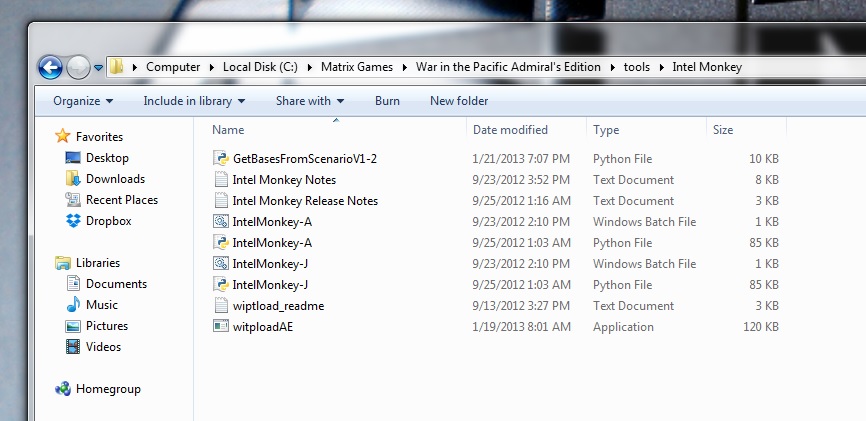Click the Desktop icon in sidebar
This screenshot has width=866, height=421.
pos(73,157)
